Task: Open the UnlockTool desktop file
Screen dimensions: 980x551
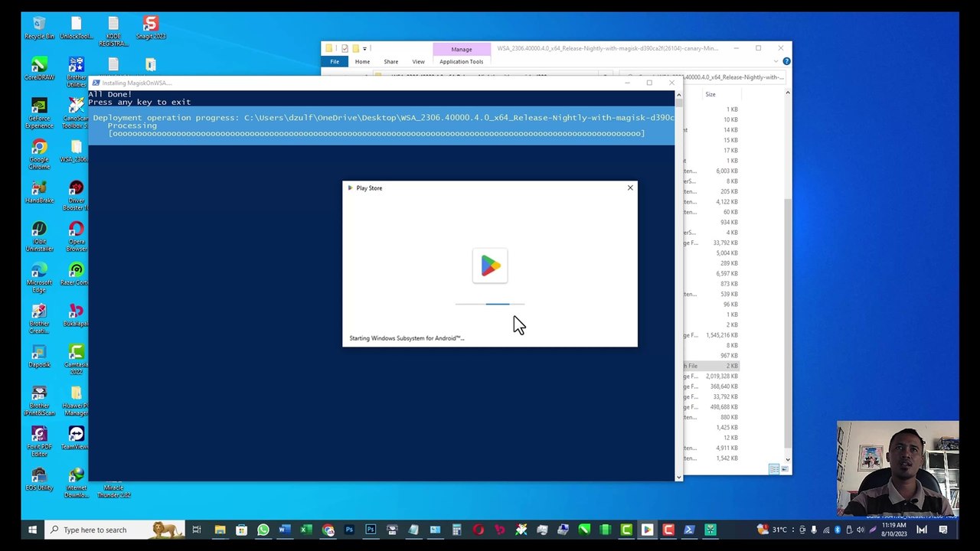Action: pos(76,28)
